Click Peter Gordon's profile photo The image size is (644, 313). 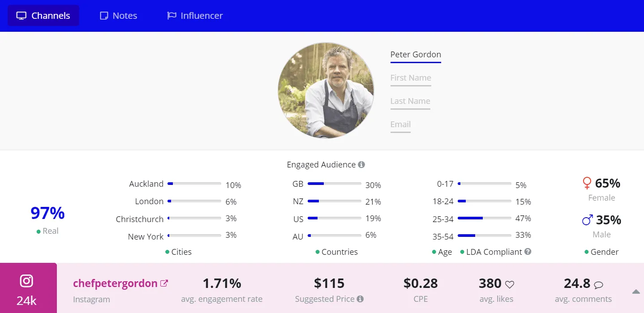tap(326, 90)
